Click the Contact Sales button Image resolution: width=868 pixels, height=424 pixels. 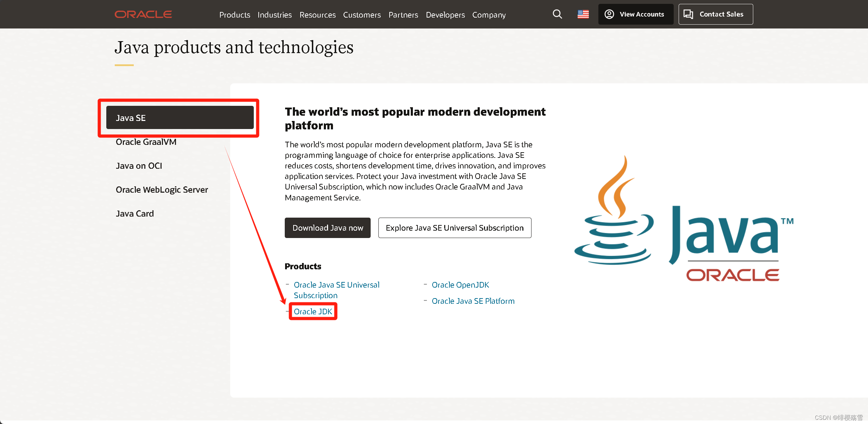(716, 14)
